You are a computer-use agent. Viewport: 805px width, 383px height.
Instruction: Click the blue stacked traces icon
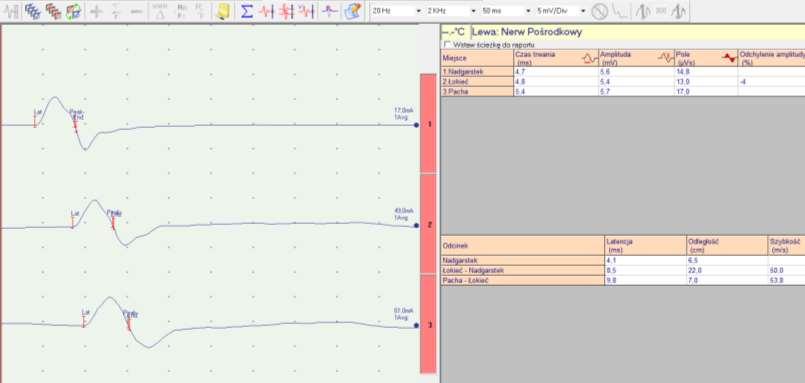point(32,11)
